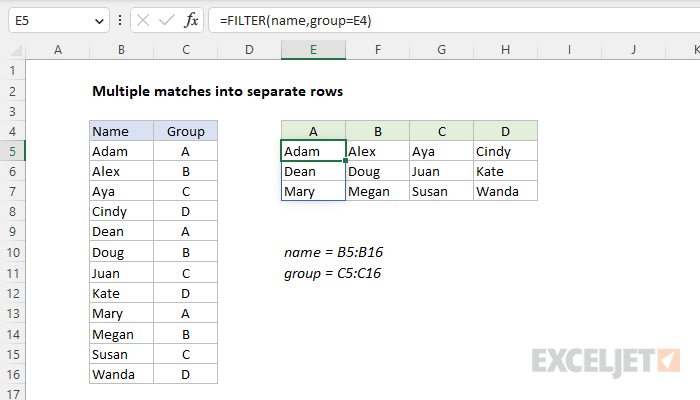700x400 pixels.
Task: Select cell B11 containing Juan
Action: click(x=121, y=273)
